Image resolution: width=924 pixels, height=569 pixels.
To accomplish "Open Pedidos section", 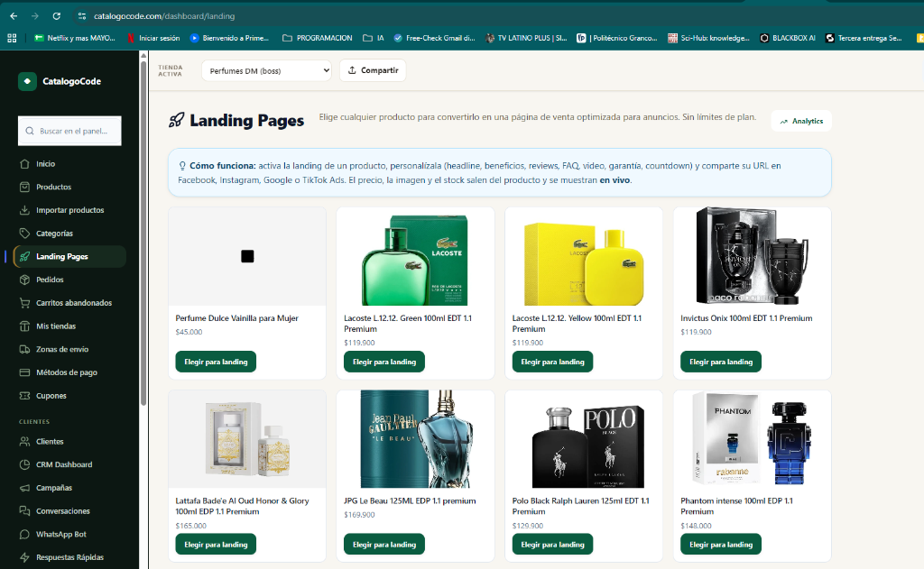I will [69, 280].
